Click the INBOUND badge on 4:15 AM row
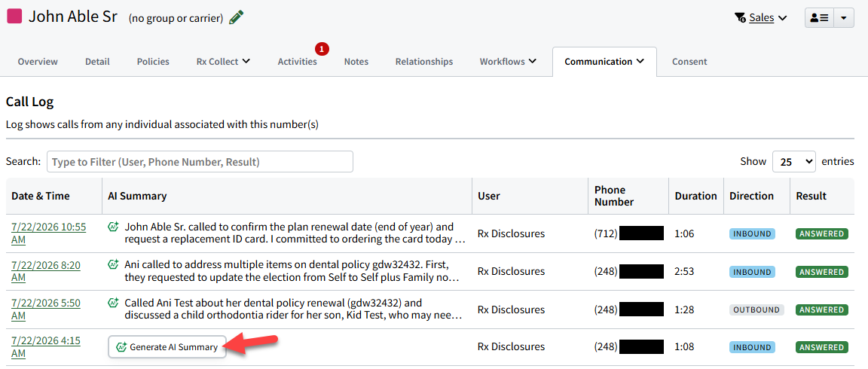This screenshot has height=369, width=868. pyautogui.click(x=752, y=347)
